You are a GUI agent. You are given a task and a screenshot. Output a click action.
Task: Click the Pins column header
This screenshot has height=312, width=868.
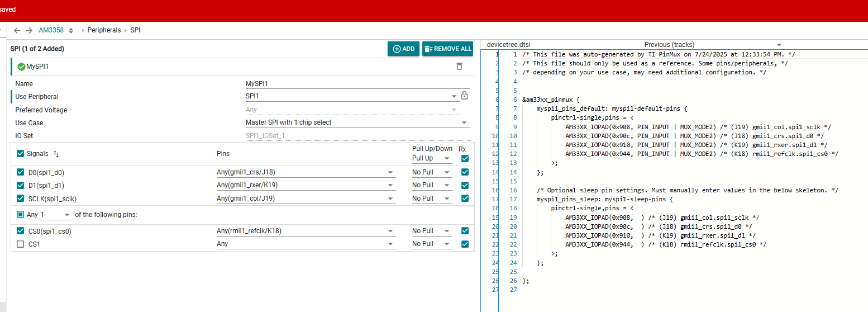coord(223,153)
